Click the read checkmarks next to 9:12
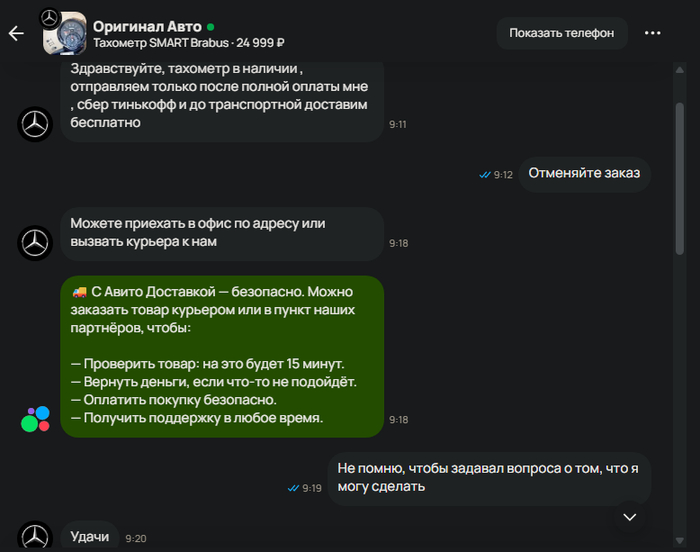700x552 pixels. point(485,174)
